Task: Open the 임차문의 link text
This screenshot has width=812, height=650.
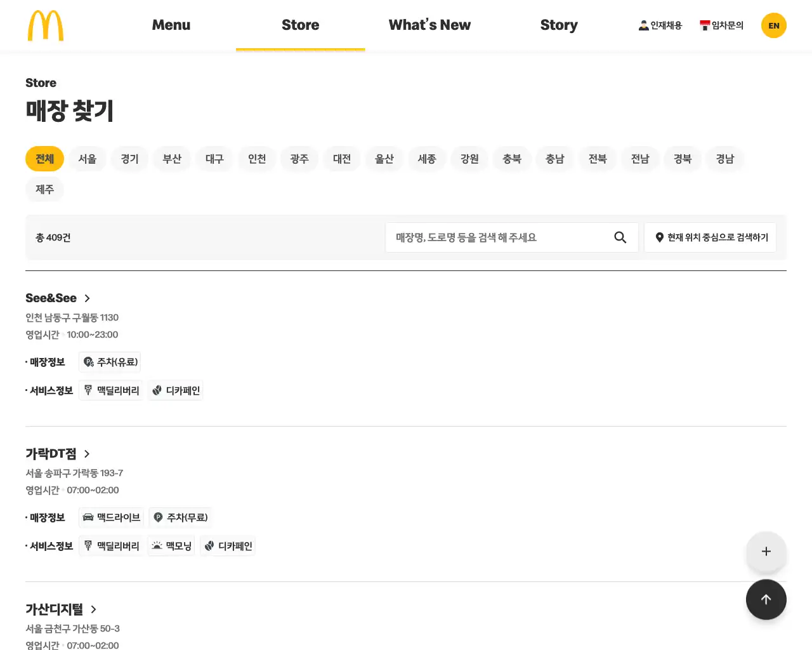Action: 728,25
